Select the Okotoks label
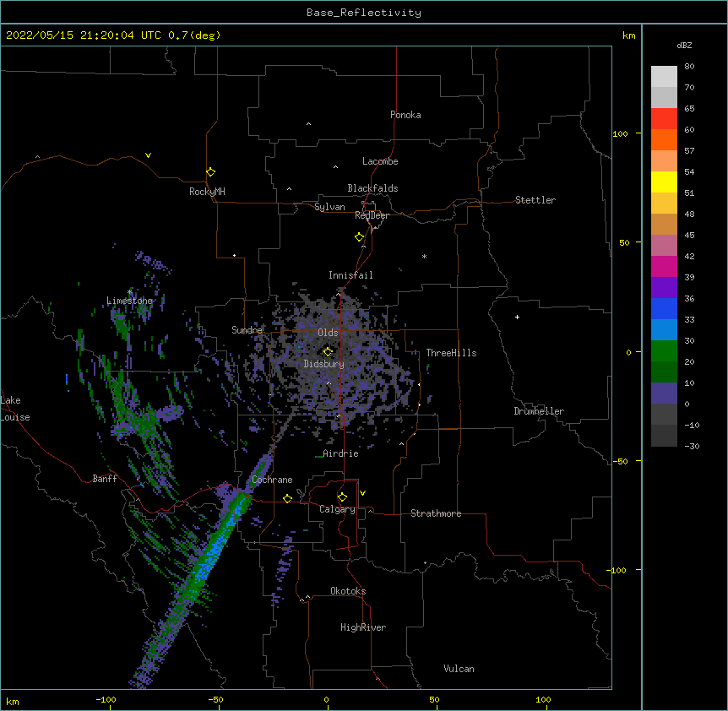This screenshot has height=711, width=728. coord(348,591)
